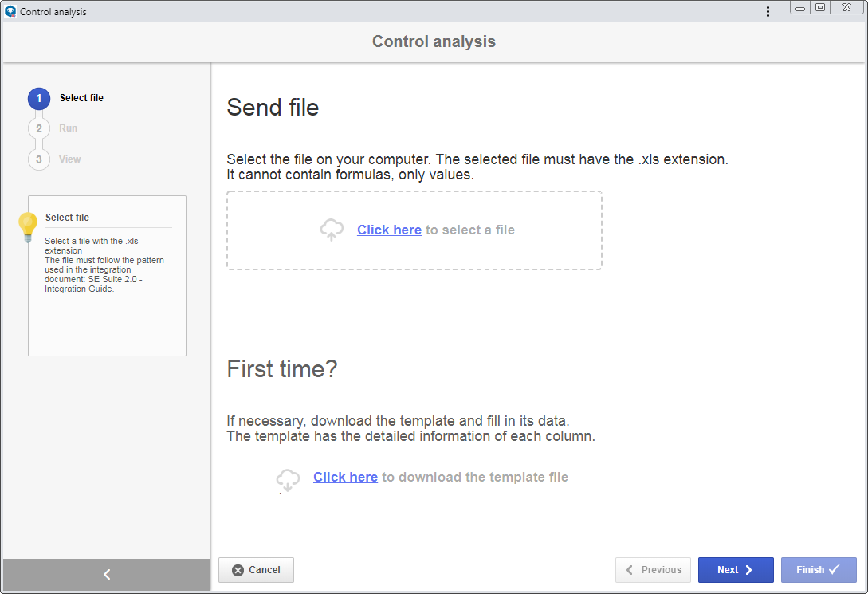
Task: Maximize the Control analysis window
Action: pos(820,7)
